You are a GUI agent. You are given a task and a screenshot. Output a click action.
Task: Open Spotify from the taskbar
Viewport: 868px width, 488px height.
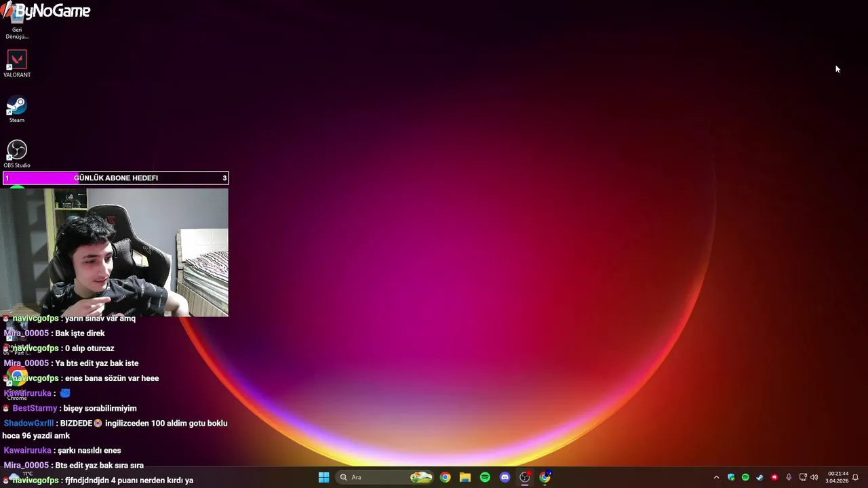click(485, 477)
